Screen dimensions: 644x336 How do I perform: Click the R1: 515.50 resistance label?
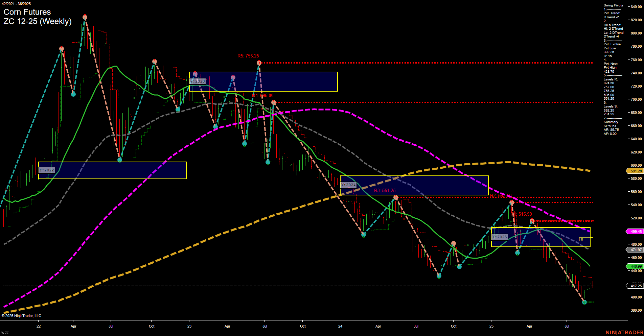click(x=521, y=214)
